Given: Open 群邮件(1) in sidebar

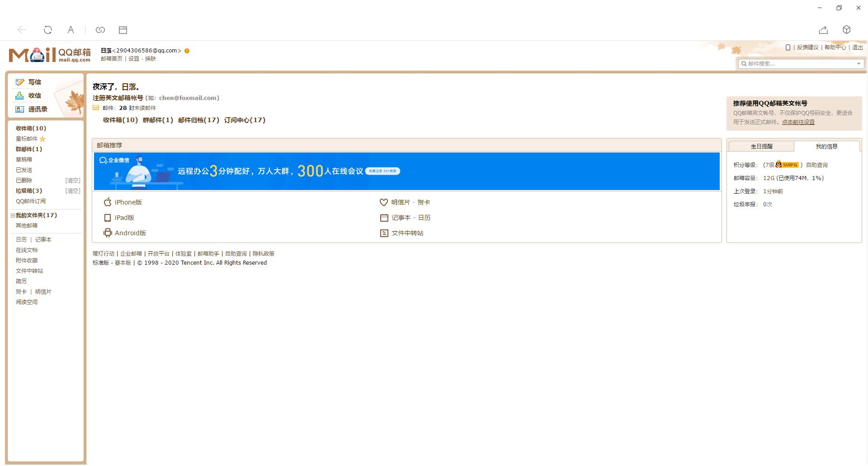Looking at the screenshot, I should tap(29, 149).
